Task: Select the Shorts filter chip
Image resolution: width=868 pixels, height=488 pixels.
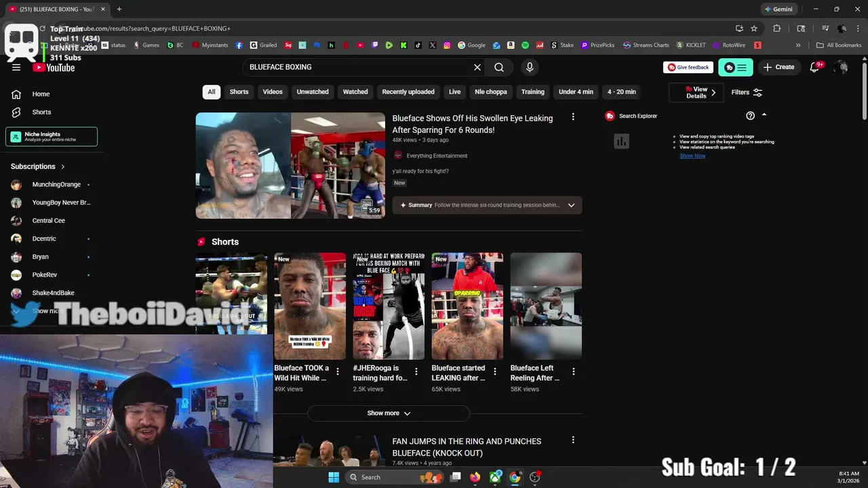Action: point(239,92)
